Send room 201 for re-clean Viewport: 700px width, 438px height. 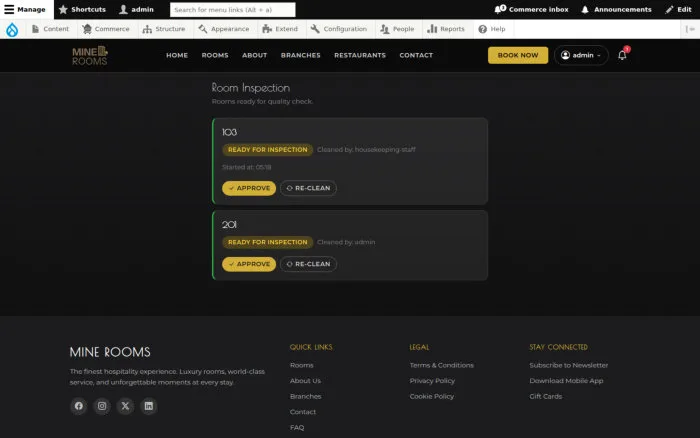[308, 264]
